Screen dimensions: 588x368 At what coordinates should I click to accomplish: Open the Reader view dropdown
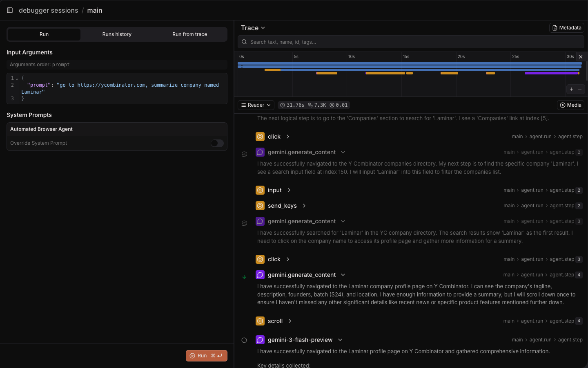coord(256,105)
